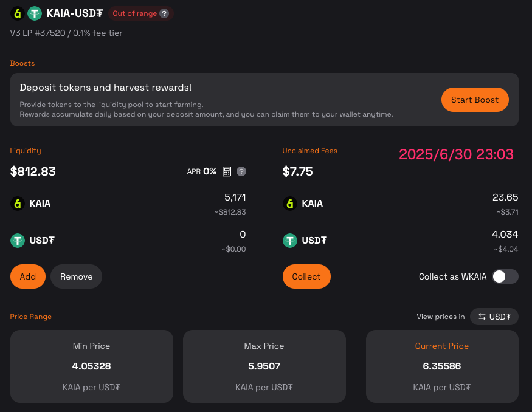Click the Out of range help icon
Viewport: 532px width, 412px height.
[164, 13]
